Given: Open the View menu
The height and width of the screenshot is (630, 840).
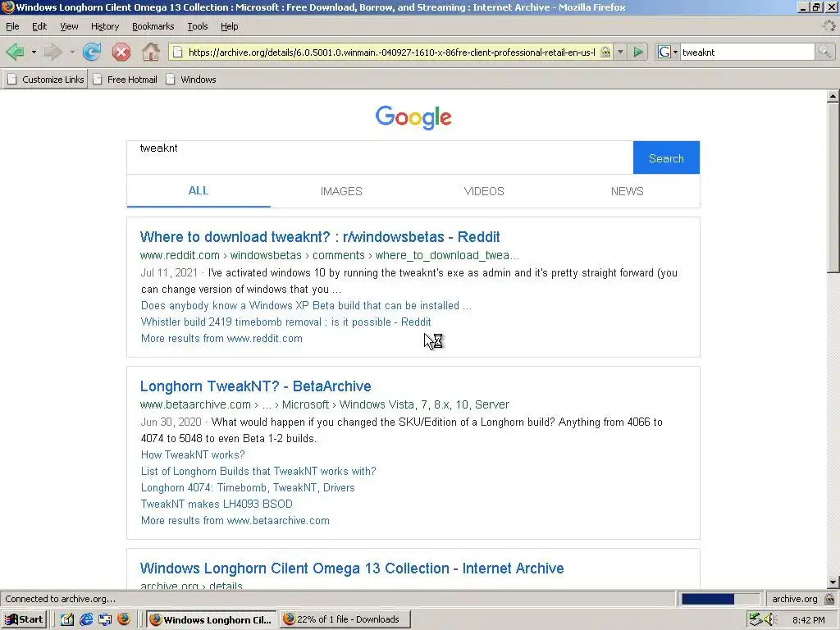Looking at the screenshot, I should coord(69,26).
